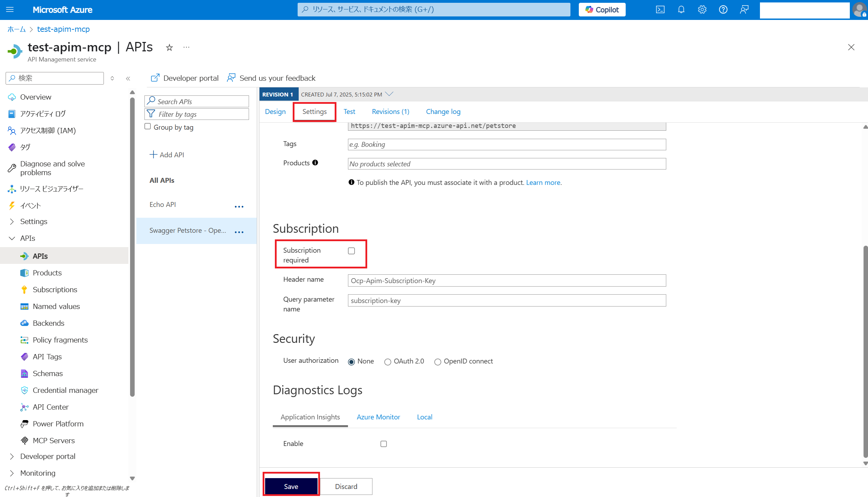868x497 pixels.
Task: Click Add API
Action: pyautogui.click(x=167, y=154)
